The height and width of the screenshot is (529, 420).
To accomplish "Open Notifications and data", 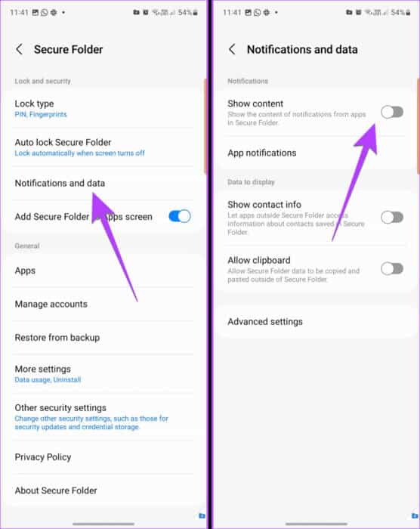I will click(x=103, y=183).
